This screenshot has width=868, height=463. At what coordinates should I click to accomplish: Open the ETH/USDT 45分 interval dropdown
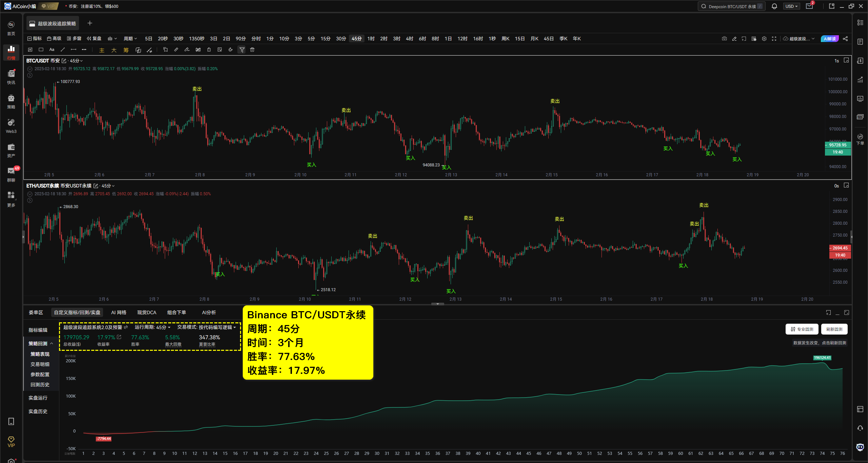pos(108,186)
